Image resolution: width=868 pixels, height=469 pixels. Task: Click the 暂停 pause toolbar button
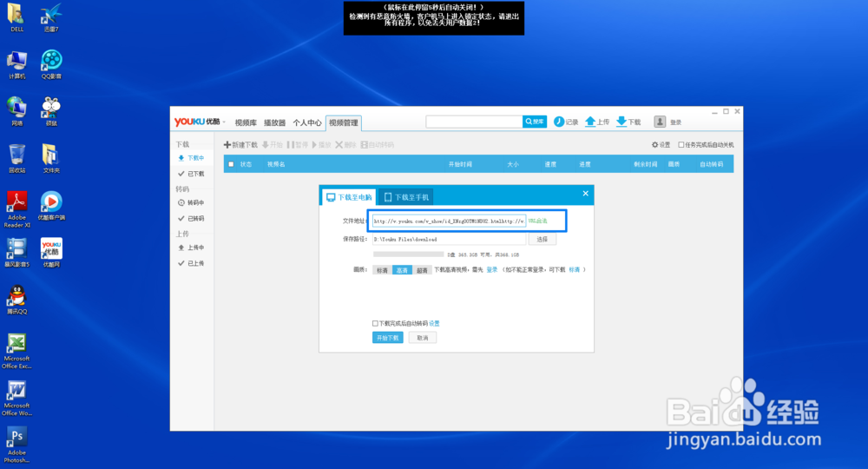click(298, 145)
